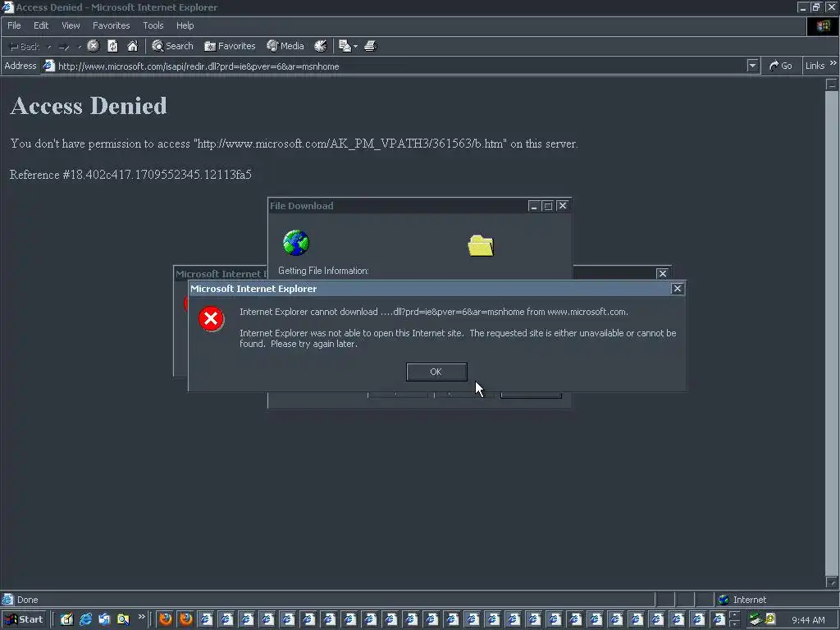Open the Favorites menu

click(111, 25)
